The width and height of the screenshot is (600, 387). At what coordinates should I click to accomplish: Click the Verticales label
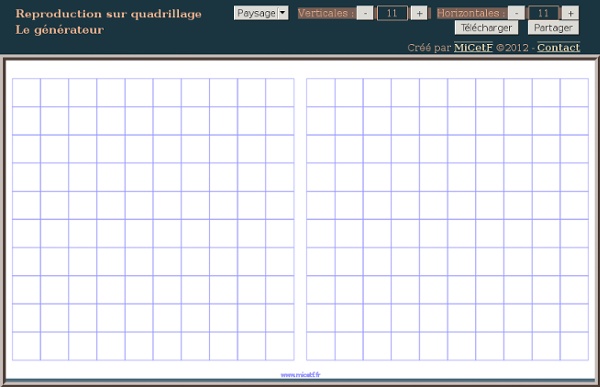tap(326, 13)
